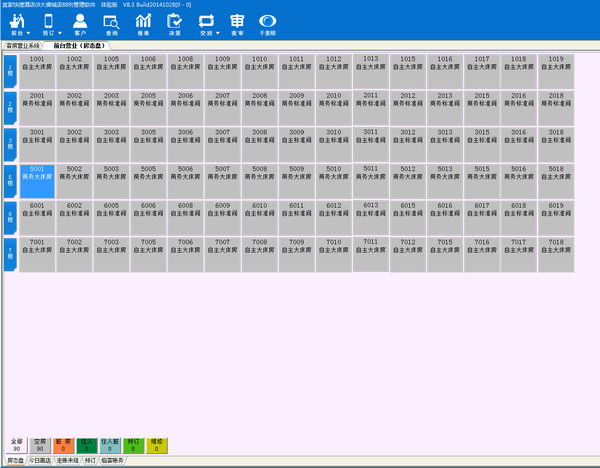This screenshot has height=468, width=600.
Task: Filter rooms by bright green 预订 status button
Action: 133,445
